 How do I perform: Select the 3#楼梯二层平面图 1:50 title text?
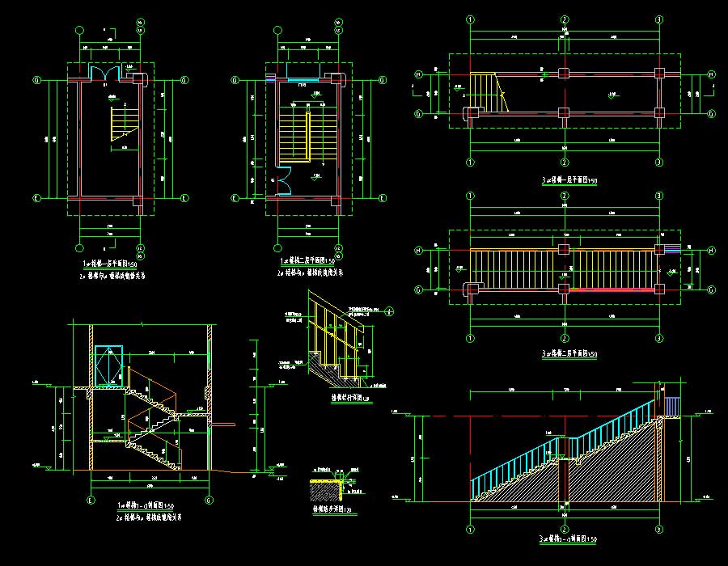click(569, 353)
